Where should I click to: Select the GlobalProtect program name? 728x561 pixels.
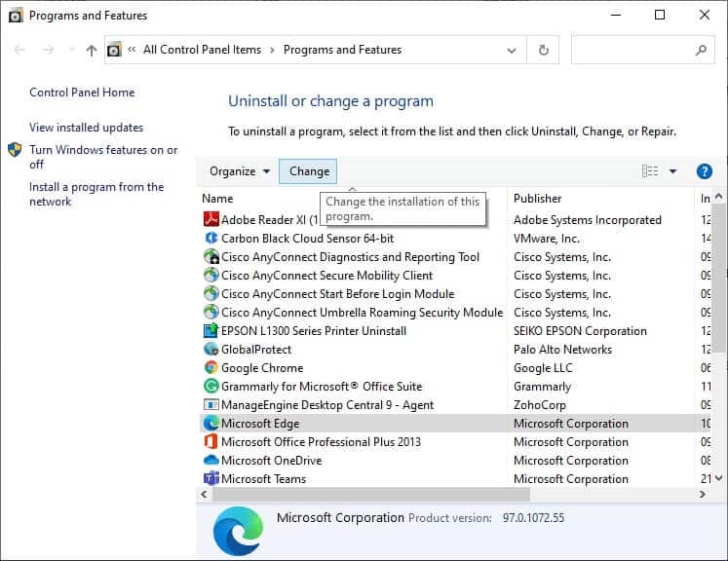[x=255, y=350]
